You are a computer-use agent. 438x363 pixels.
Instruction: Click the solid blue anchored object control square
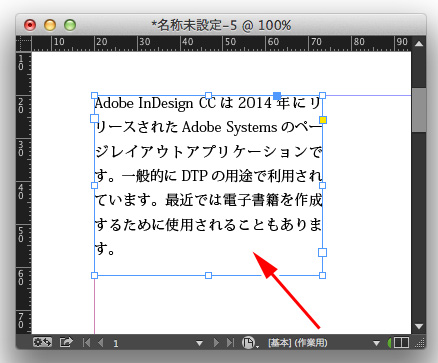(277, 96)
